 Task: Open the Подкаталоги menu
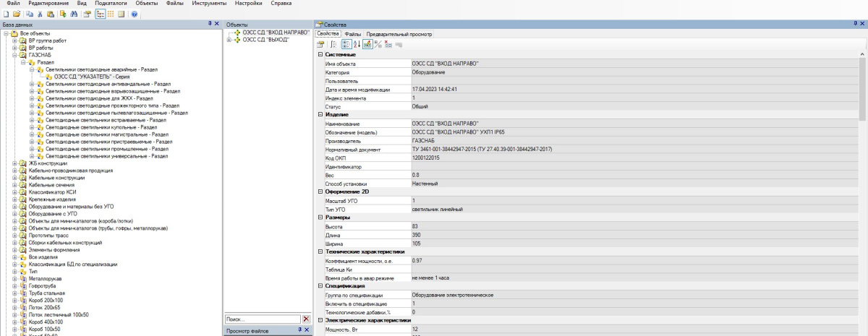click(111, 4)
